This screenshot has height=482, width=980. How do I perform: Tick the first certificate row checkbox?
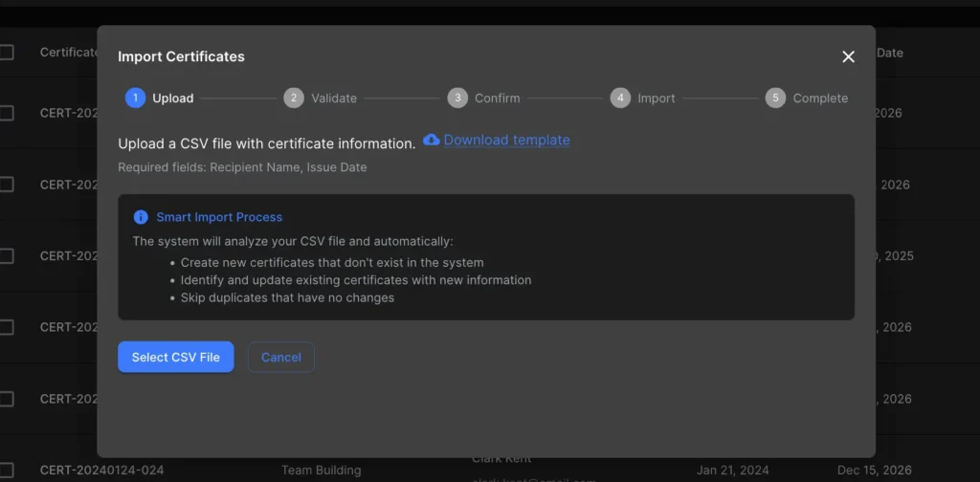(x=7, y=113)
